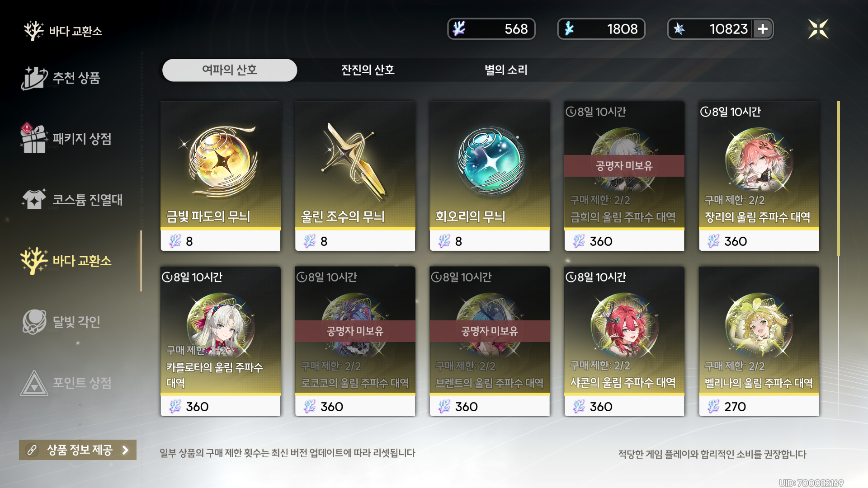Switch to the 잔진의 산호 tab
This screenshot has height=488, width=868.
368,70
